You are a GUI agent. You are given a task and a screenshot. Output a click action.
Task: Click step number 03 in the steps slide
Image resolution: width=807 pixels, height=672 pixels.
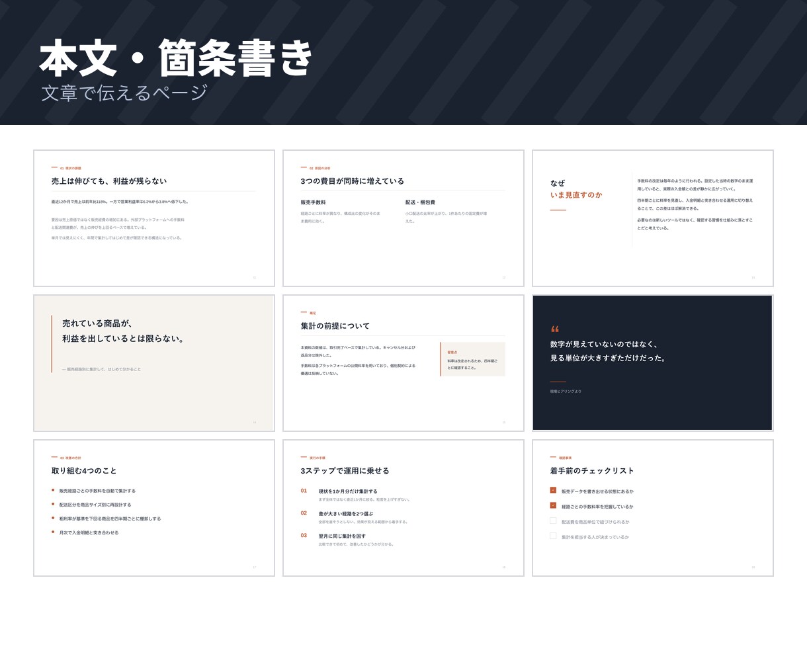click(x=304, y=536)
